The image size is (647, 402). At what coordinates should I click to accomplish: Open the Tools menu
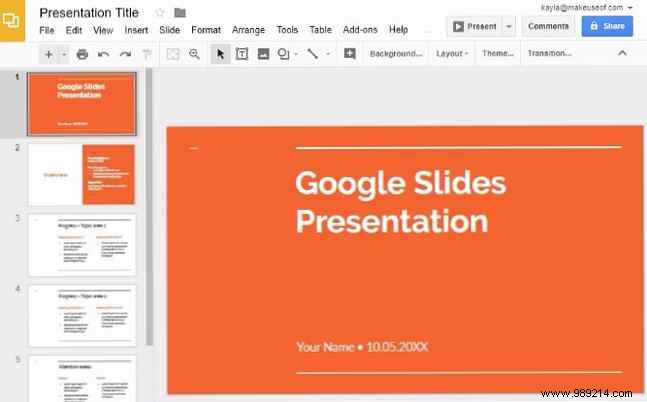coord(287,30)
